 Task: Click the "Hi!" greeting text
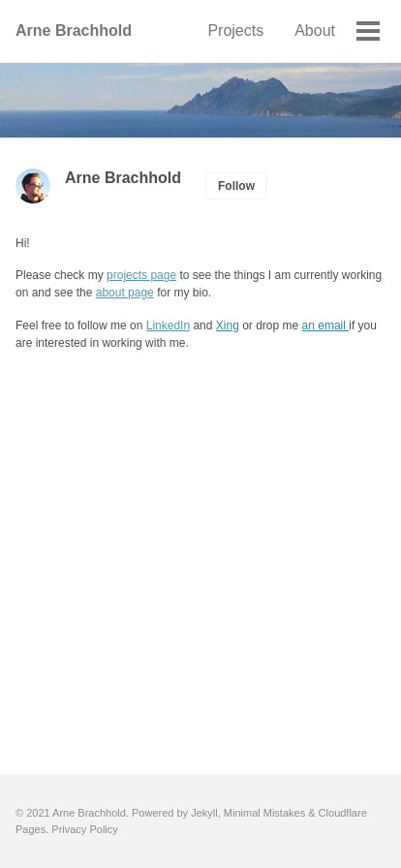click(x=22, y=243)
